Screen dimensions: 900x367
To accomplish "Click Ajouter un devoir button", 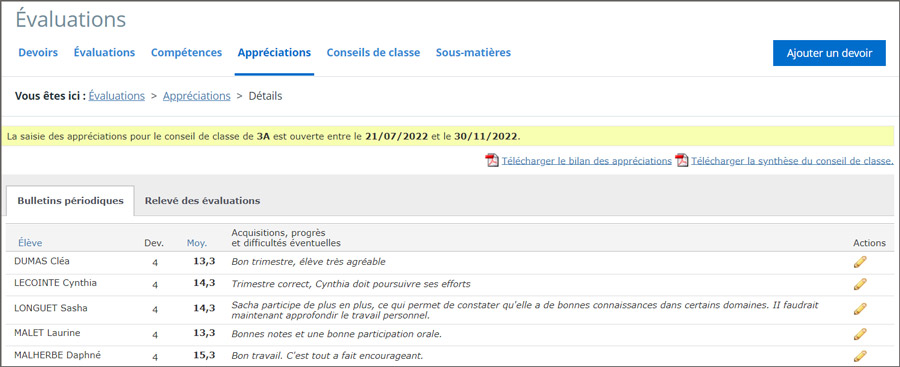I will tap(829, 53).
